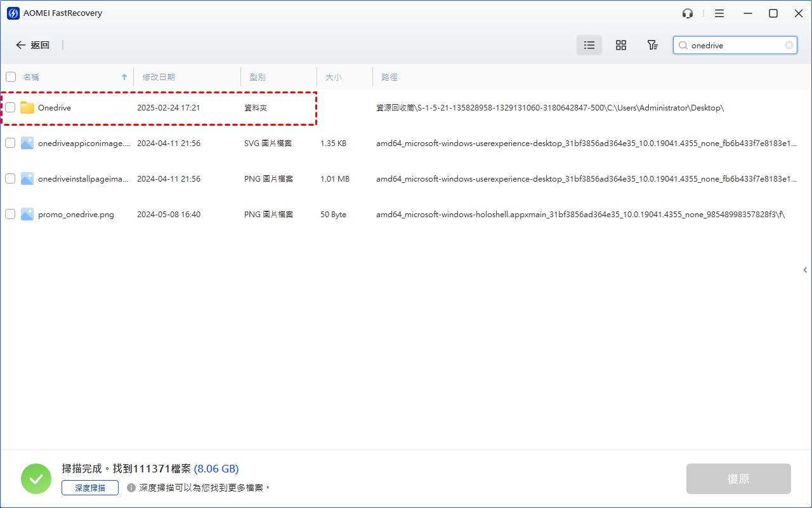Screen dimensions: 812x508
Task: Open the hamburger main menu
Action: click(719, 13)
